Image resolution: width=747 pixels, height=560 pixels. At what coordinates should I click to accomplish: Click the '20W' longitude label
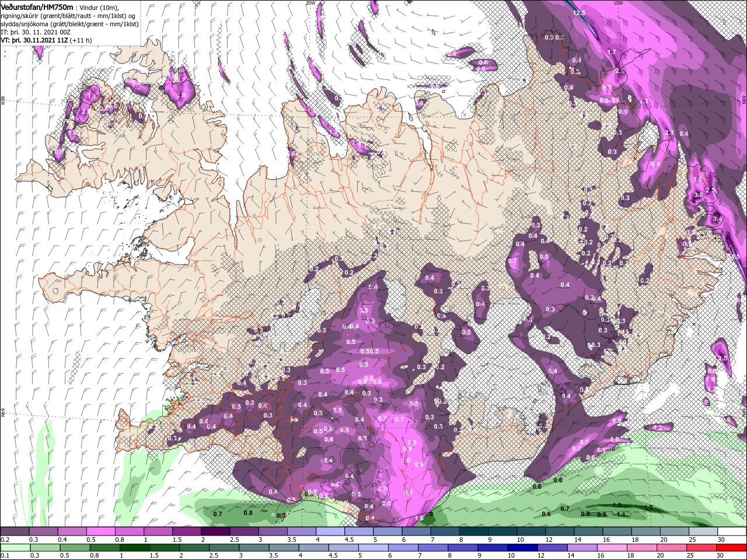click(x=310, y=3)
